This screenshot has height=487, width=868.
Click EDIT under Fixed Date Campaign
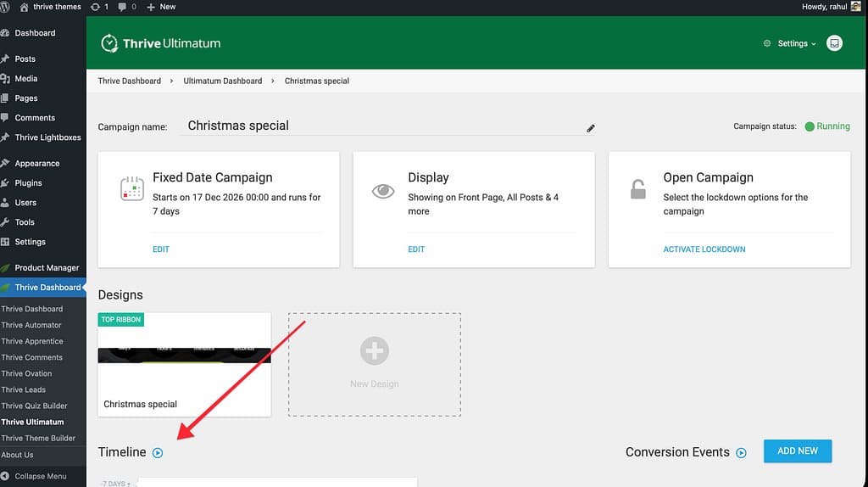[x=161, y=249]
